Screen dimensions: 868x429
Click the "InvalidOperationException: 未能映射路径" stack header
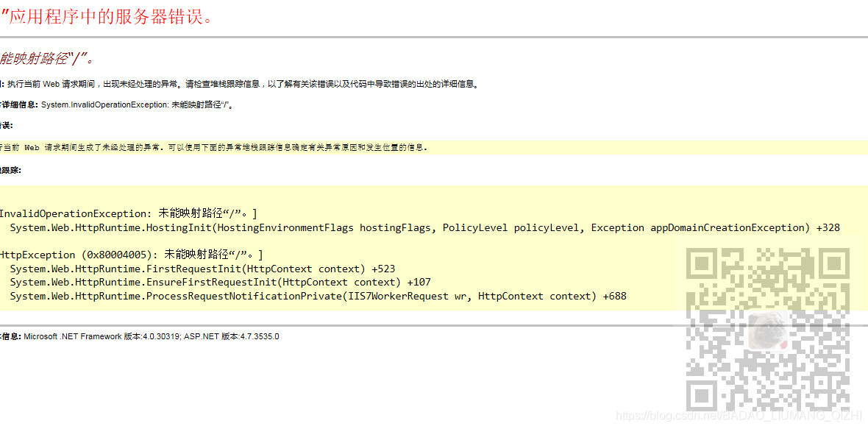click(129, 213)
